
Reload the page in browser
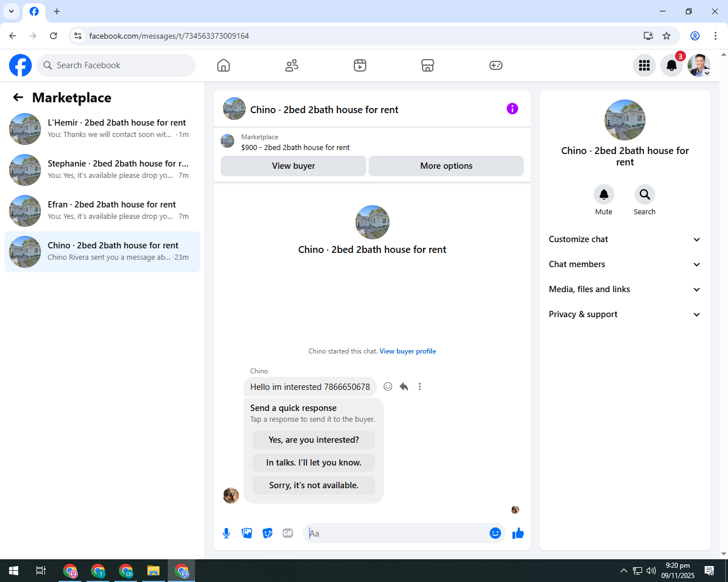click(x=53, y=36)
